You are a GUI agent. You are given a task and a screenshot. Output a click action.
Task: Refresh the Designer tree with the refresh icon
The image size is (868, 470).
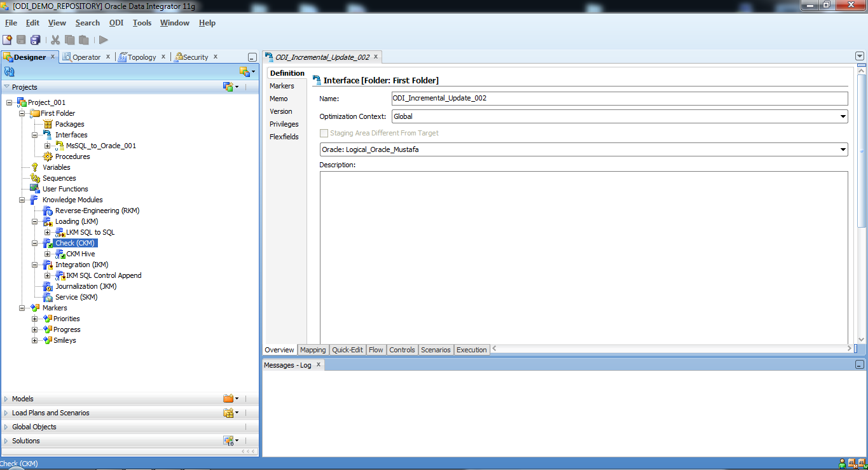pyautogui.click(x=9, y=71)
